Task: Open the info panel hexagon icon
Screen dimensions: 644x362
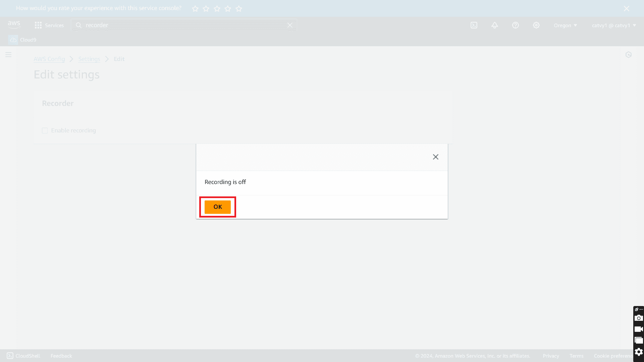Action: tap(629, 55)
